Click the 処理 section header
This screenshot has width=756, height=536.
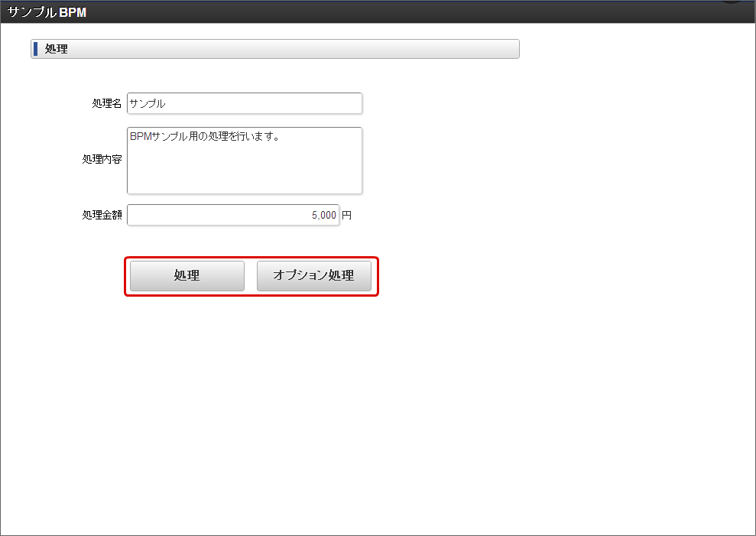(275, 49)
